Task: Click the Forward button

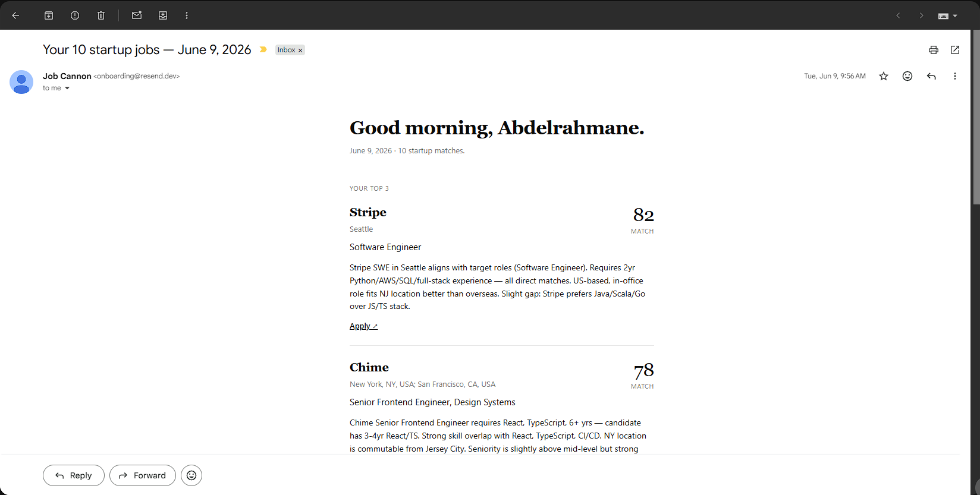Action: pos(143,475)
